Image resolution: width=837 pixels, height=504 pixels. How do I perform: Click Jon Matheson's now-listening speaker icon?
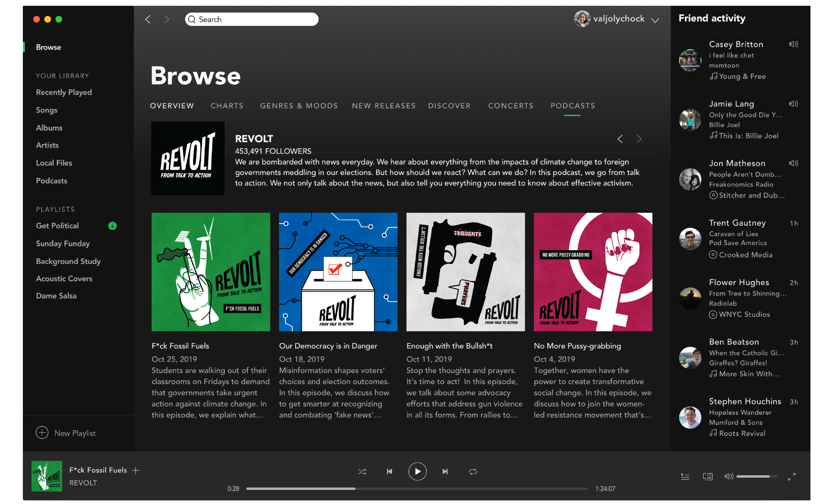pos(794,163)
